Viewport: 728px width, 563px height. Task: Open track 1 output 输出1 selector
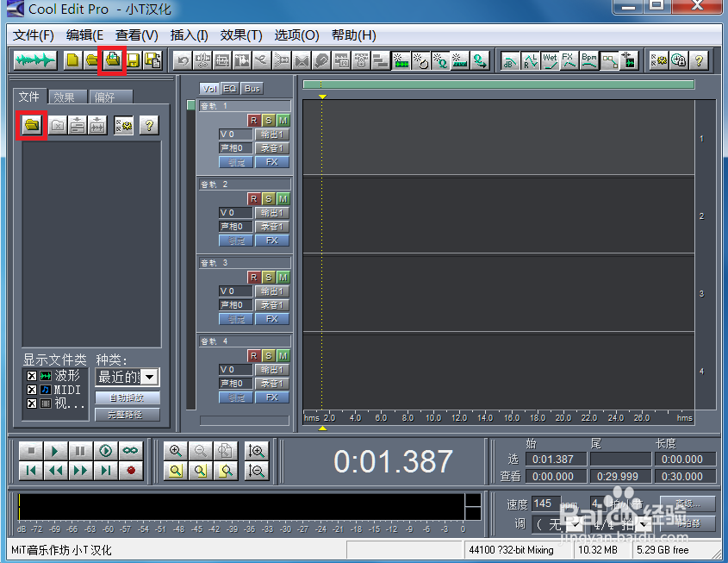click(272, 134)
